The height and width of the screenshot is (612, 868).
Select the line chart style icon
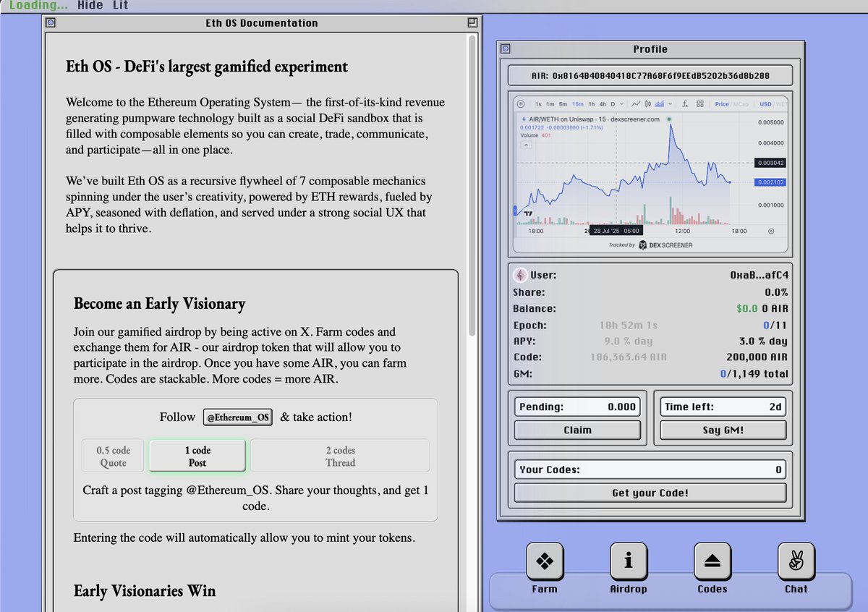pyautogui.click(x=636, y=104)
